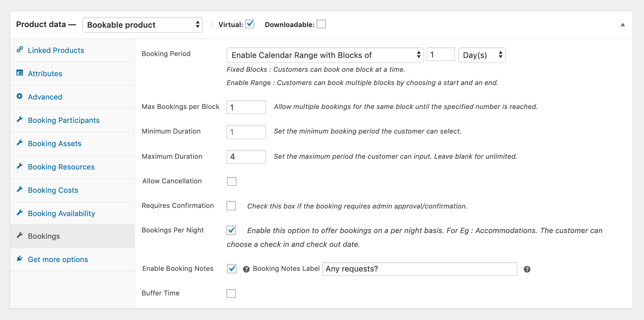The image size is (644, 320).
Task: Select the Booking Assets tab
Action: pos(72,144)
